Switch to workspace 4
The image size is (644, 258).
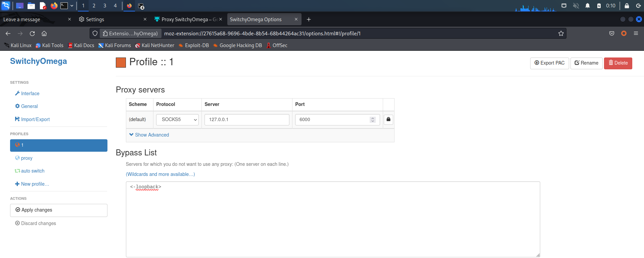point(115,6)
